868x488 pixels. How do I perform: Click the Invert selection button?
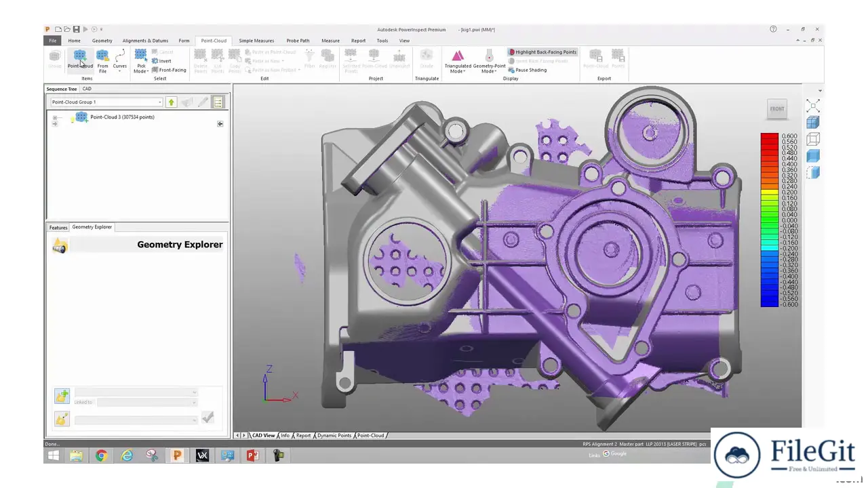coord(161,61)
